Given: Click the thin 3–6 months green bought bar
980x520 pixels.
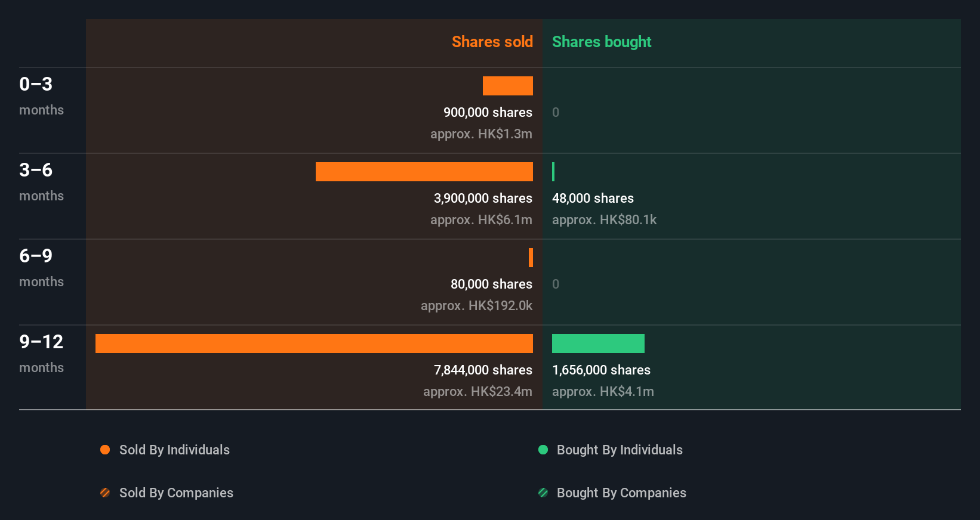Looking at the screenshot, I should coord(553,172).
